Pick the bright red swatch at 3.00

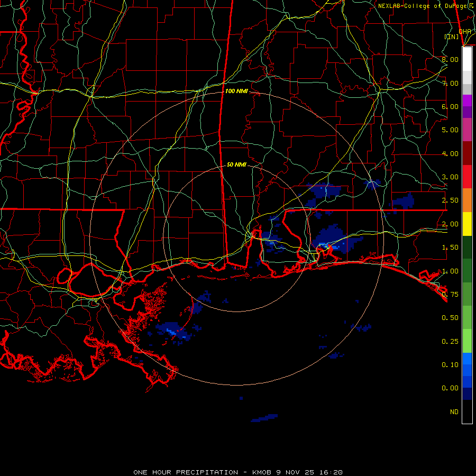pos(467,177)
